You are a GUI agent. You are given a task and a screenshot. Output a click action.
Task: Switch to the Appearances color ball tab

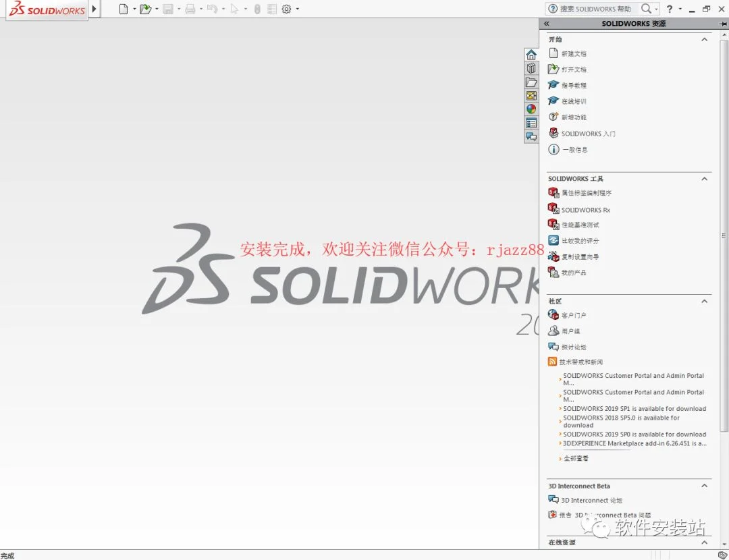coord(531,109)
